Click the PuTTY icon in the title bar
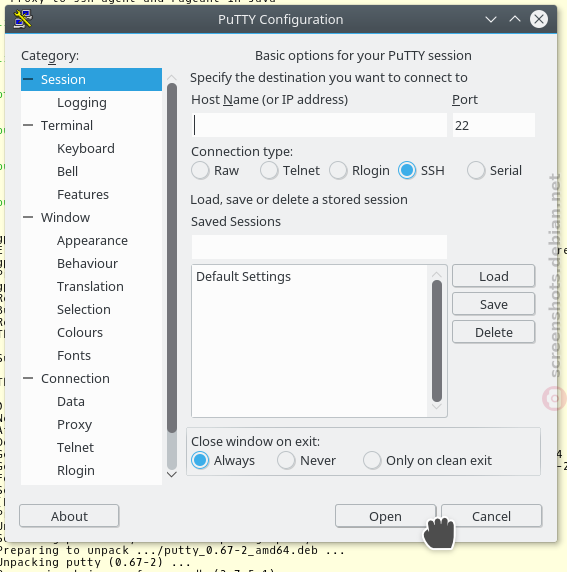The height and width of the screenshot is (572, 567). coord(23,19)
